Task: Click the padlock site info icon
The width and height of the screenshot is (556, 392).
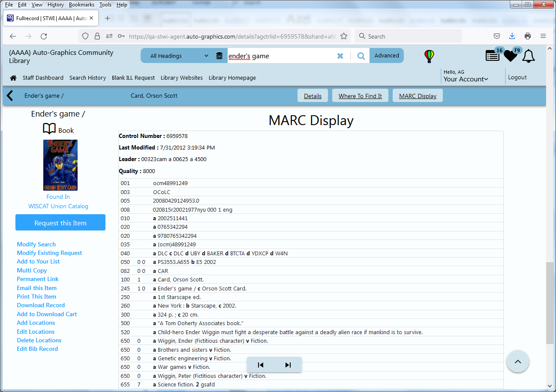Action: coord(97,36)
